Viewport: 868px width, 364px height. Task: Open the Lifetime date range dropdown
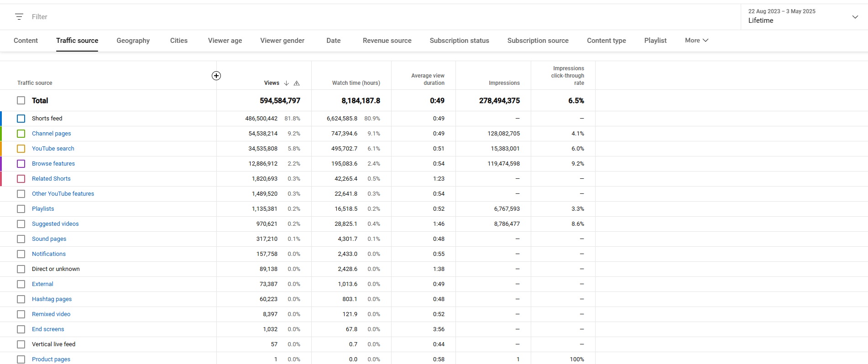[804, 17]
